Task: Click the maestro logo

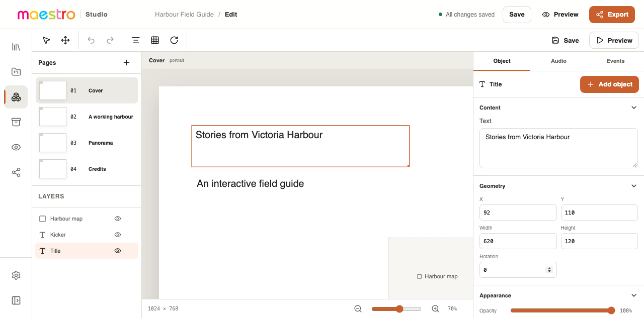Action: coord(46,15)
